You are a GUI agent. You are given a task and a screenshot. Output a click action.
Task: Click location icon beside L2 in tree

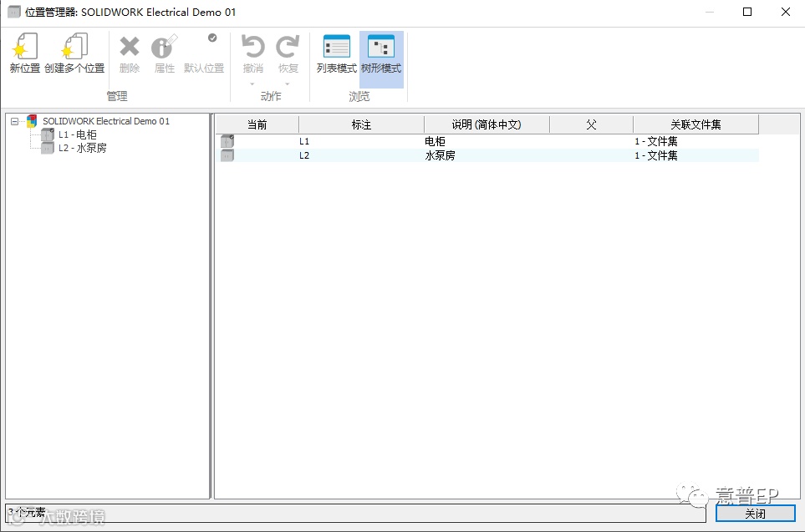point(48,148)
